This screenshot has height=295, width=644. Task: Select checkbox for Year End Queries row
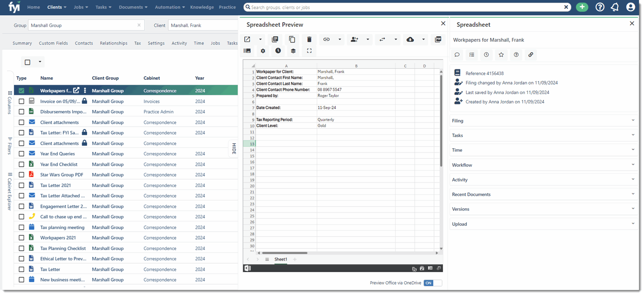(x=21, y=154)
